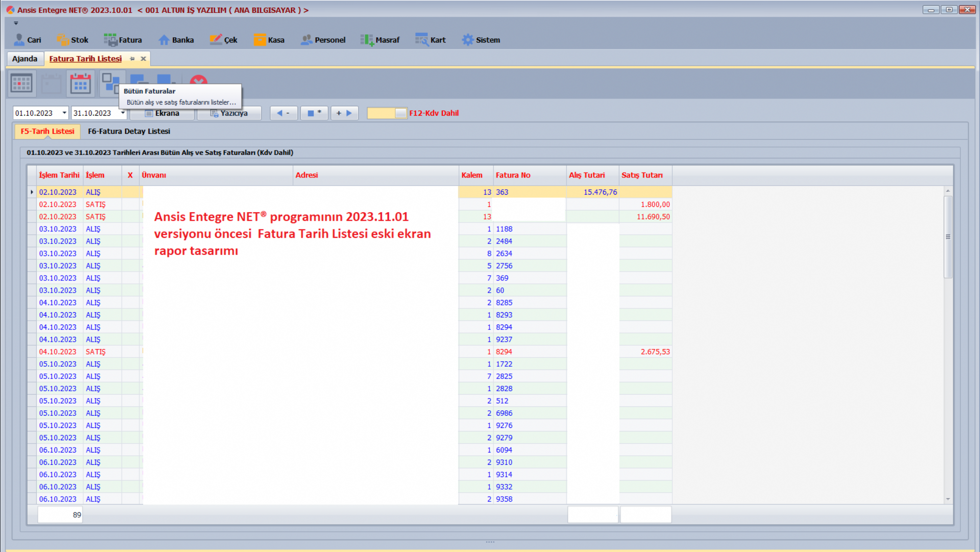Open the Cari menu
Viewport: 980px width, 552px height.
point(27,40)
